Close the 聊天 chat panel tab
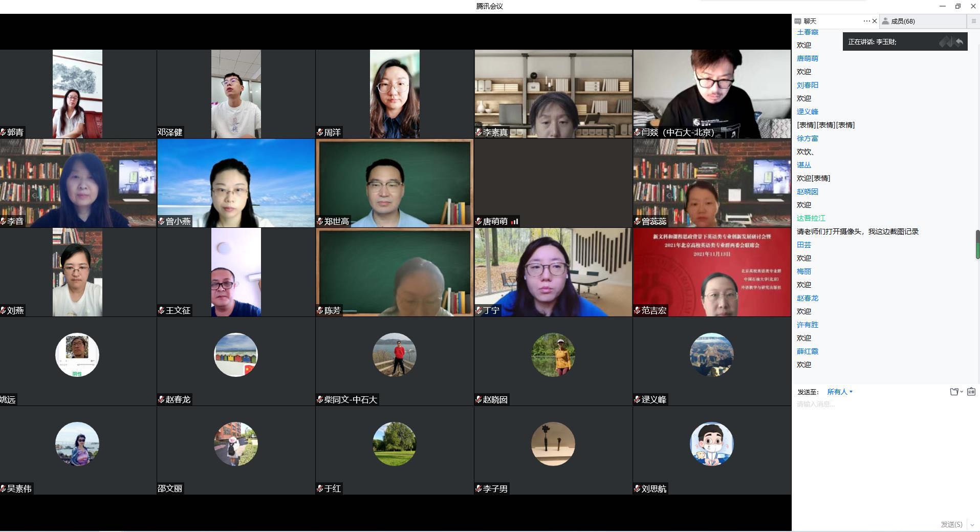 tap(875, 21)
